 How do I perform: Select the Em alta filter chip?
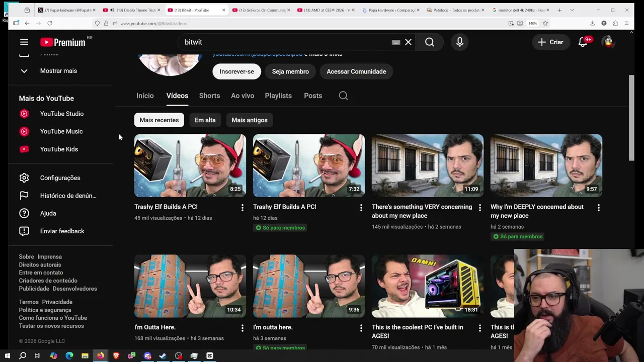(205, 120)
